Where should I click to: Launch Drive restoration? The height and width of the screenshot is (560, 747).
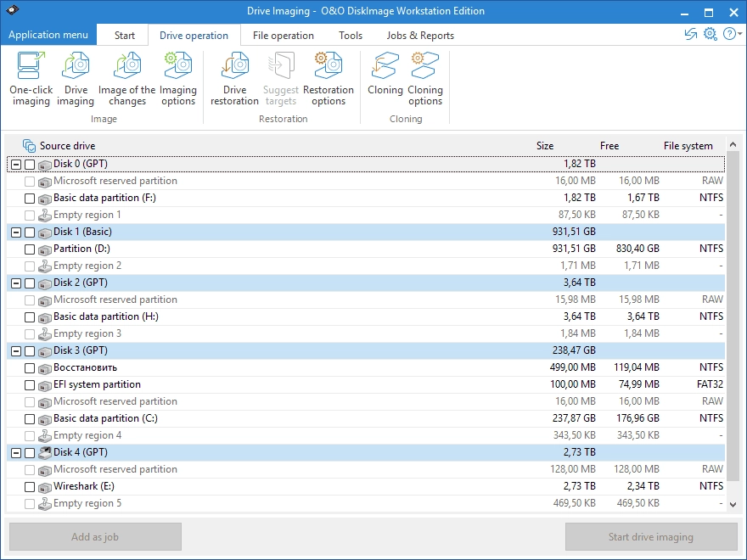(234, 79)
